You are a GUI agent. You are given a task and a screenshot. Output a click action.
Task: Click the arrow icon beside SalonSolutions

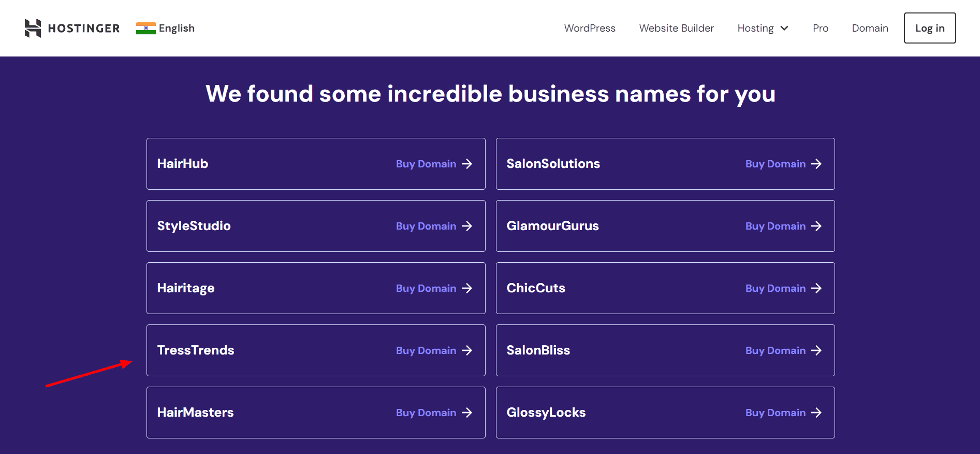(816, 164)
